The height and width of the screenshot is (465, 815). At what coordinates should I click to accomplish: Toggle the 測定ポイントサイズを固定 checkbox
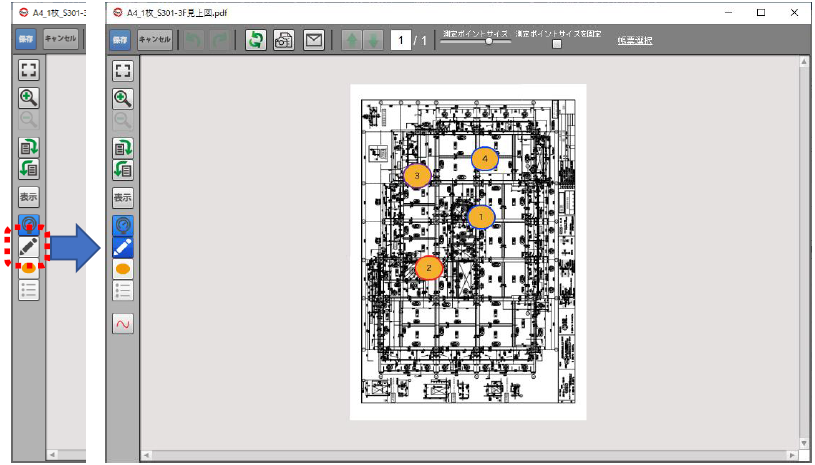557,44
